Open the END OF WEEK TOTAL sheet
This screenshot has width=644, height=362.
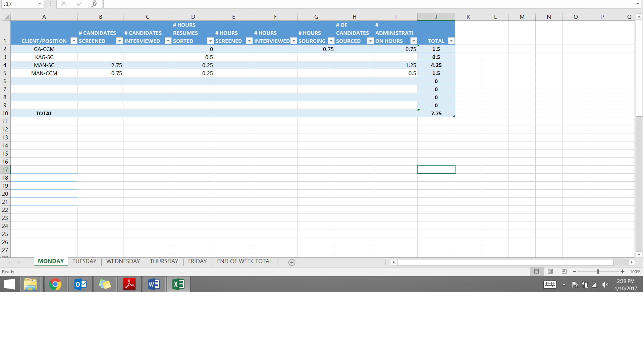tap(244, 261)
